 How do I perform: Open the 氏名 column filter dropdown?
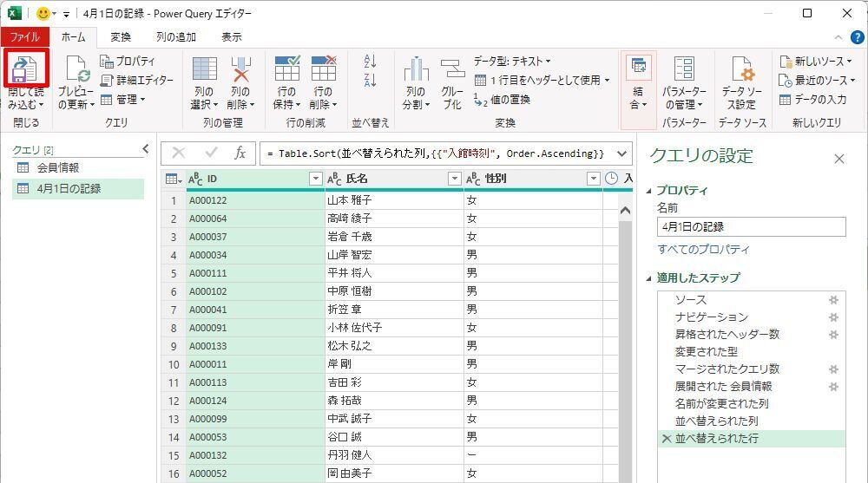(x=455, y=179)
